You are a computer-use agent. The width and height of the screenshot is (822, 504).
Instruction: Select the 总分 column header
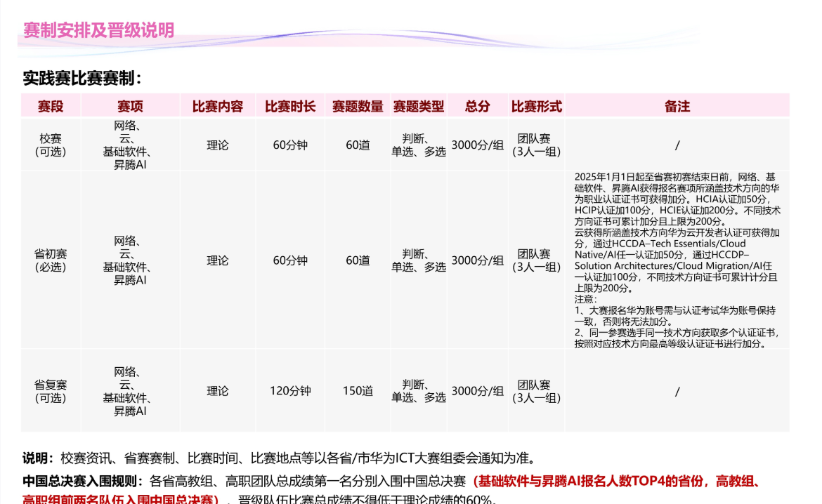click(477, 106)
